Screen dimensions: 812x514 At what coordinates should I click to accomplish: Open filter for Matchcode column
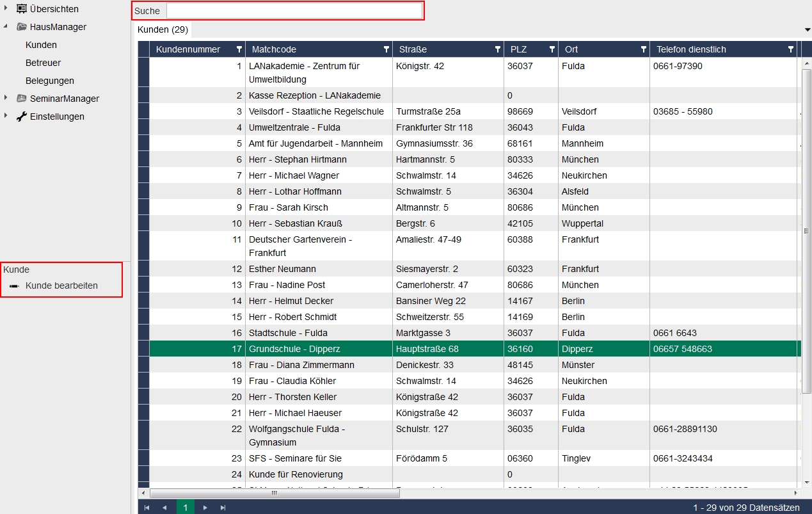point(386,49)
